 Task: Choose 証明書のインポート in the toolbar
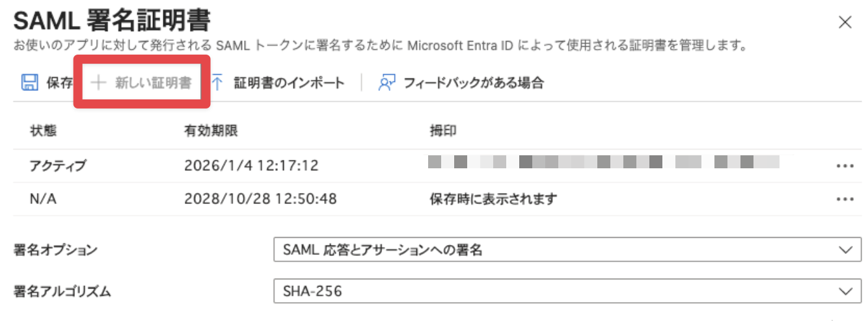[x=289, y=83]
